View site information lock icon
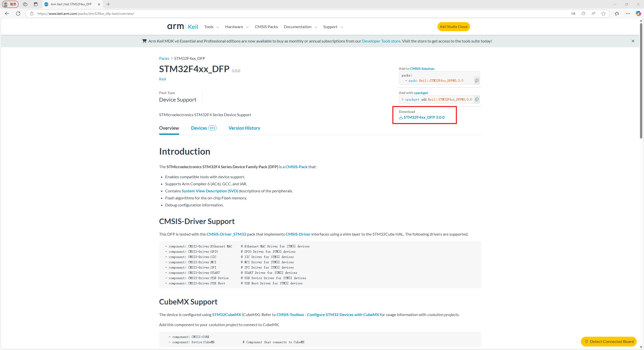644x350 pixels. (x=32, y=14)
